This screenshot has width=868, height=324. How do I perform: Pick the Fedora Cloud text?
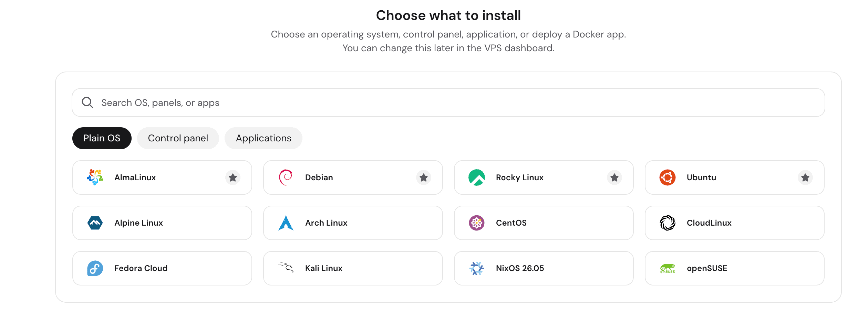[x=141, y=268]
